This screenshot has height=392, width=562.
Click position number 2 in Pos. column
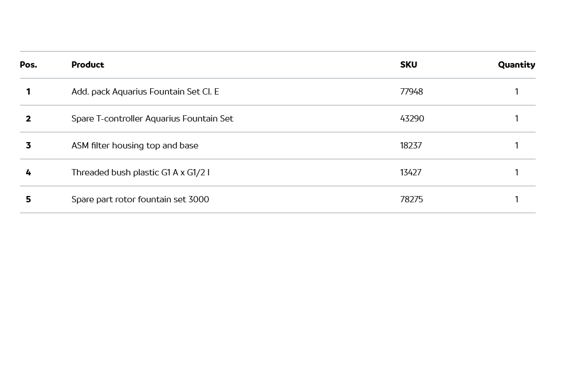point(28,119)
